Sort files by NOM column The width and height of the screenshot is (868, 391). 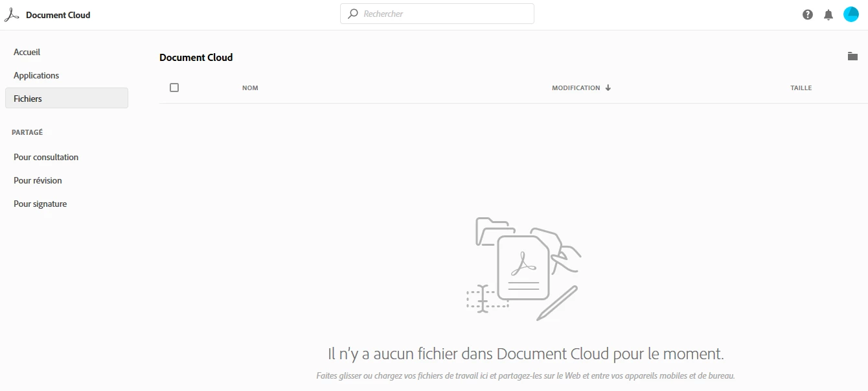[x=250, y=88]
